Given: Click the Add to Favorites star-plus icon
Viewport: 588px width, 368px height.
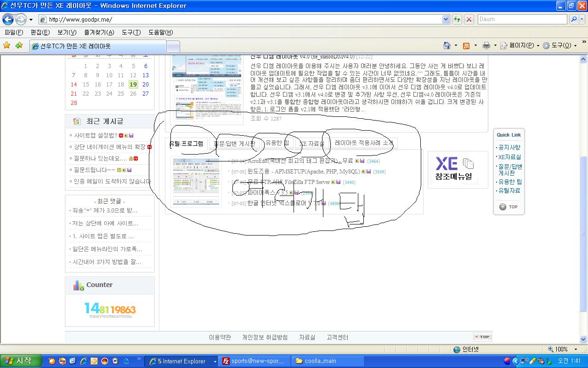Looking at the screenshot, I should pos(19,45).
